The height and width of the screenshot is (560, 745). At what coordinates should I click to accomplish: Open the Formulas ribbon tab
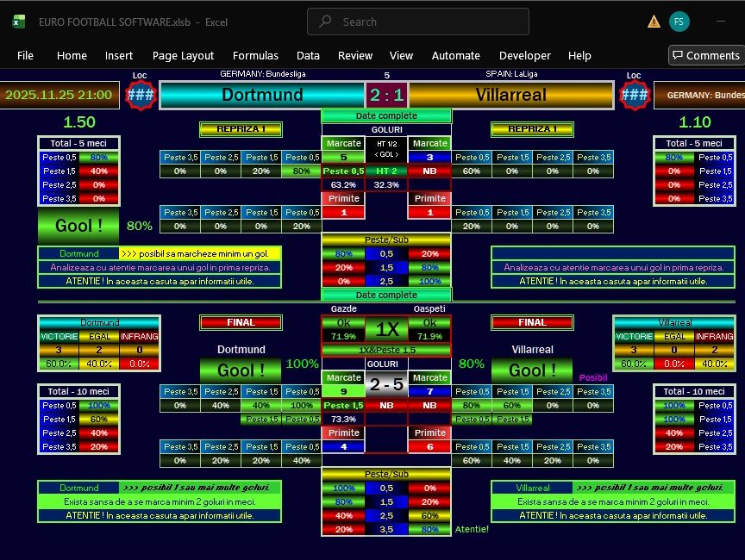255,55
